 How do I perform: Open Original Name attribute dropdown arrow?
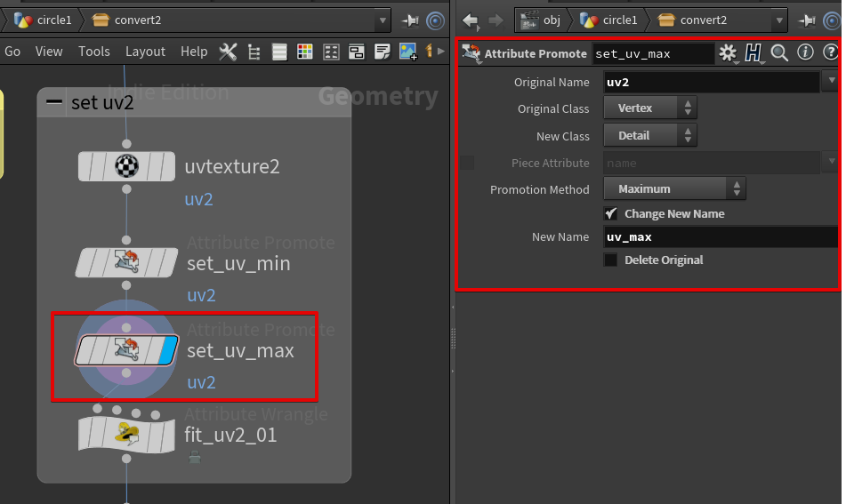[x=832, y=80]
